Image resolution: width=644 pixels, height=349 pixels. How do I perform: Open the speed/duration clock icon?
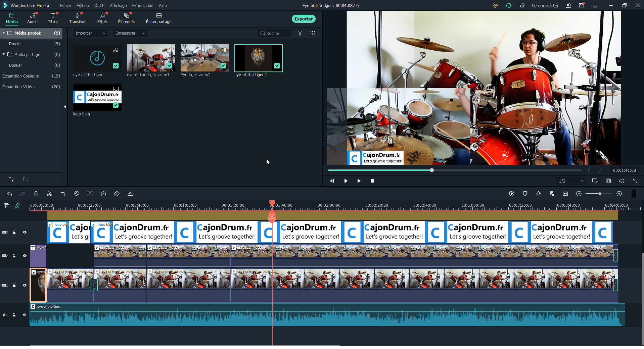(103, 194)
